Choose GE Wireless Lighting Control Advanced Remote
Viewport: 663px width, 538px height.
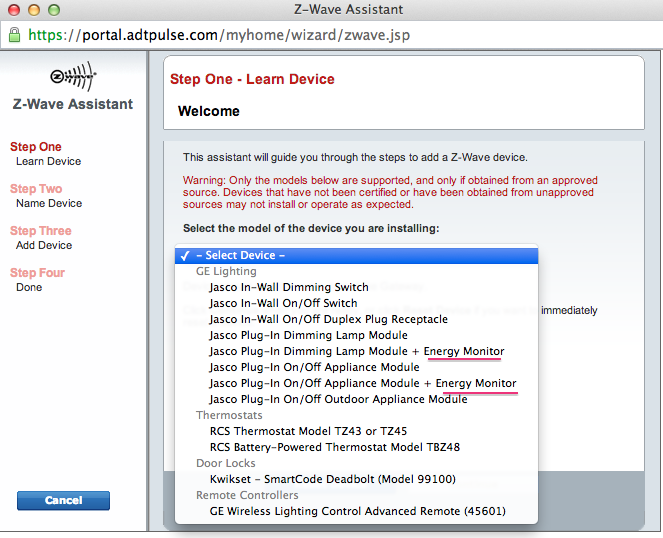(356, 511)
